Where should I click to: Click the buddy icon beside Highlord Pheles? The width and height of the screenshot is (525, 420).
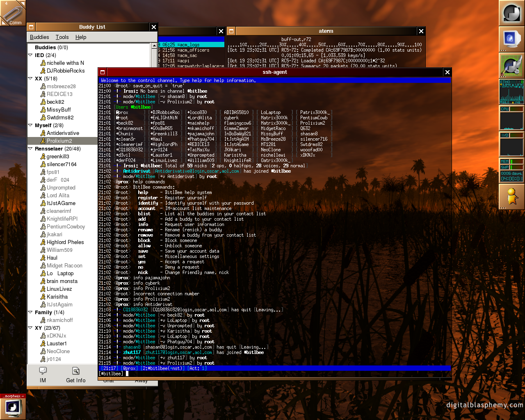(43, 242)
